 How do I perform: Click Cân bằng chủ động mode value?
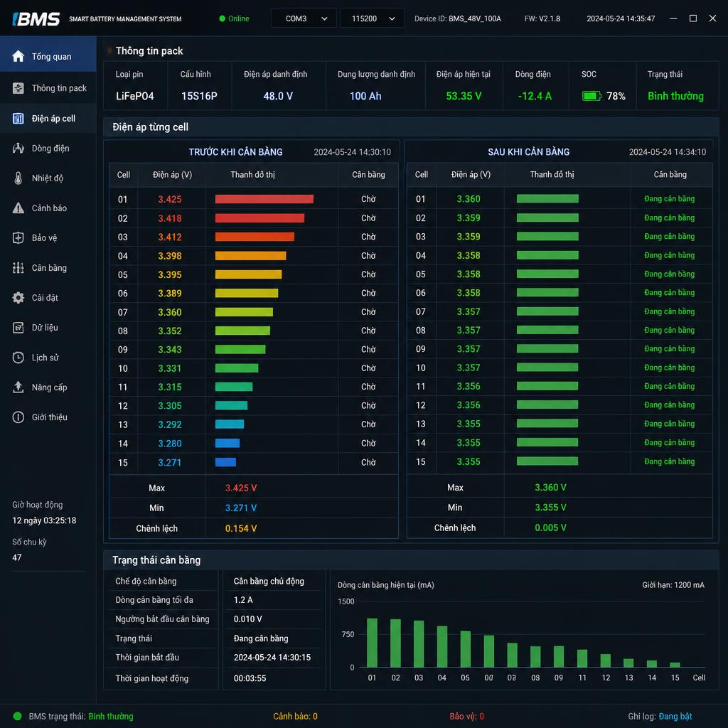click(x=269, y=582)
